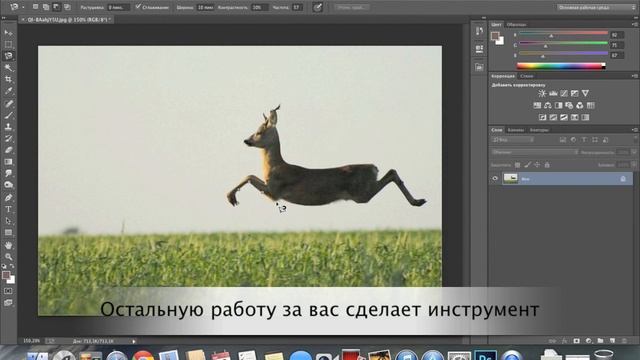Open the collapsed History panel icon

coord(479,31)
